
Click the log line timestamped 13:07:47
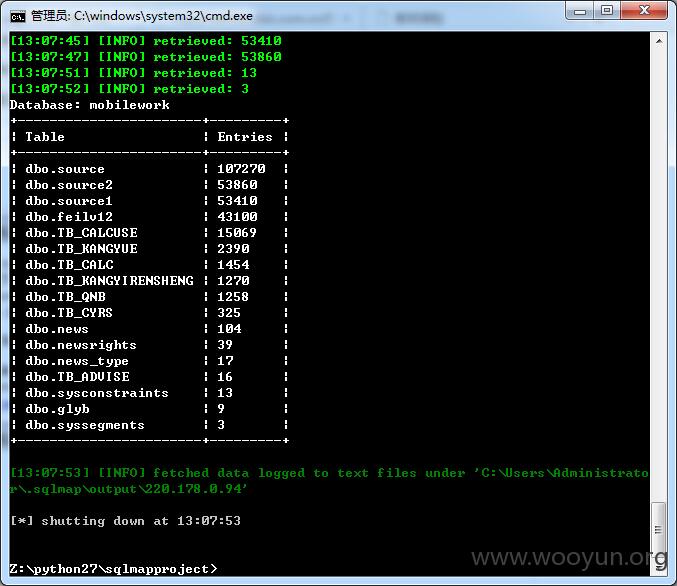pyautogui.click(x=146, y=57)
